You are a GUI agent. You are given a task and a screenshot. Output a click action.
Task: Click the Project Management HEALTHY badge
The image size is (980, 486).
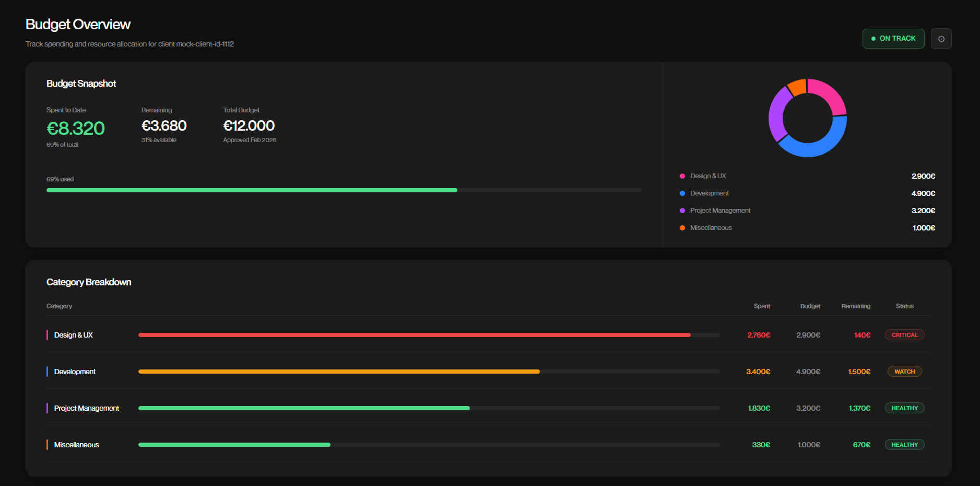904,408
